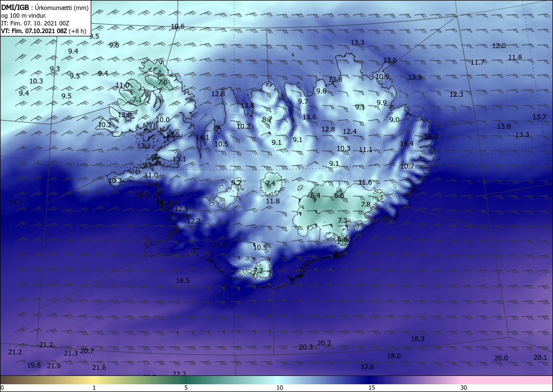Click the map value 11.6
Viewport: 553px width, 392px height.
pyautogui.click(x=365, y=182)
